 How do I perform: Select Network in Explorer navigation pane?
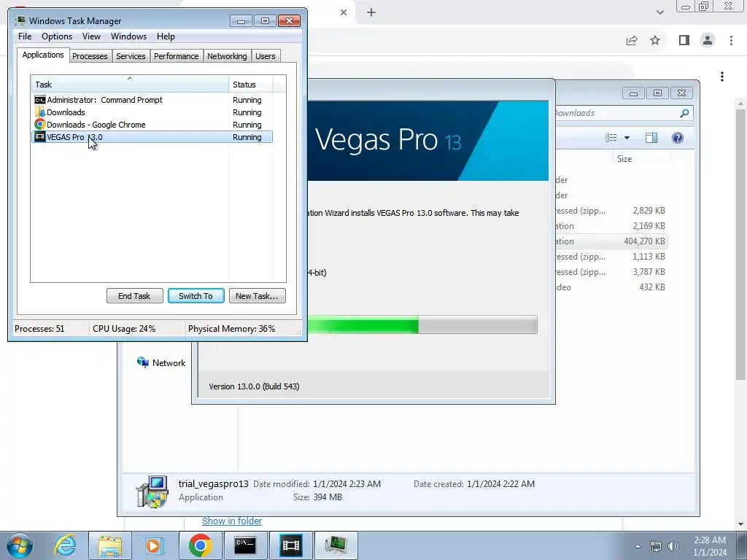pyautogui.click(x=161, y=363)
